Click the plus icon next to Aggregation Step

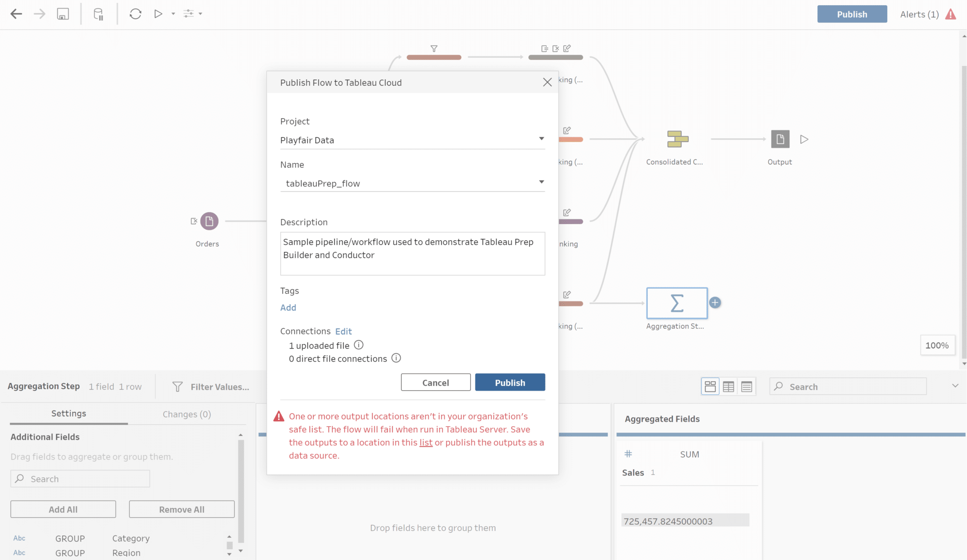tap(714, 302)
